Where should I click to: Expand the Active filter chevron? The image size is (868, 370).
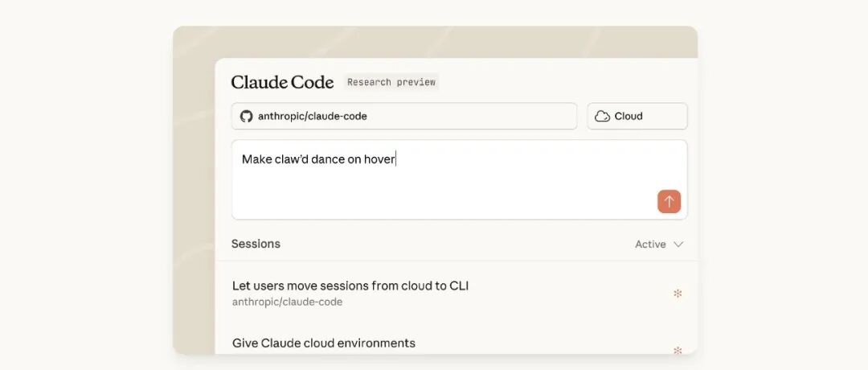click(678, 245)
